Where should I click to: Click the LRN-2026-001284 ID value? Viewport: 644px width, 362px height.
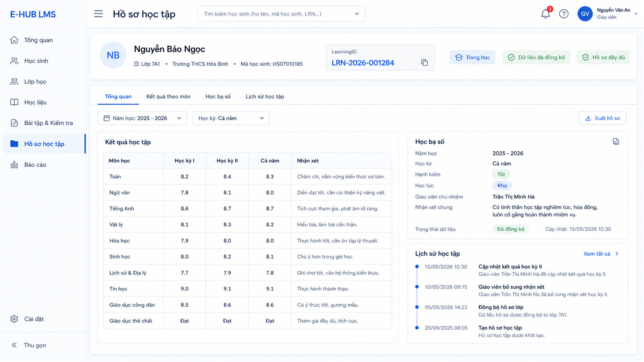point(363,63)
